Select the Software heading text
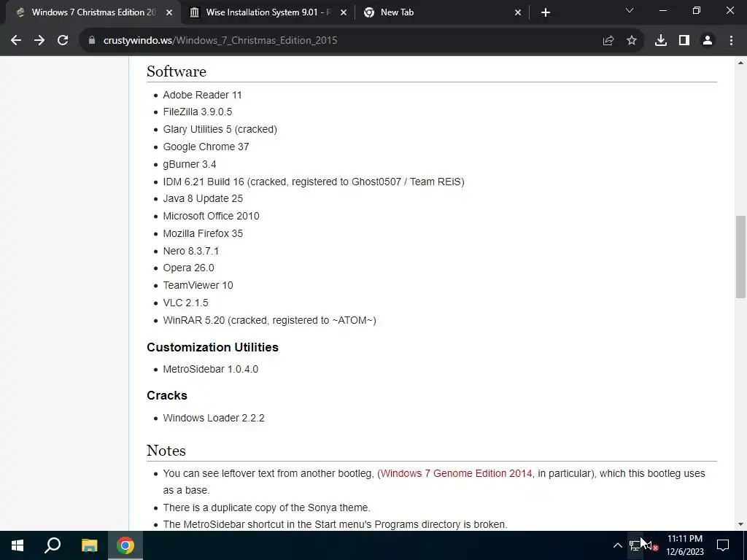The height and width of the screenshot is (560, 747). [177, 71]
